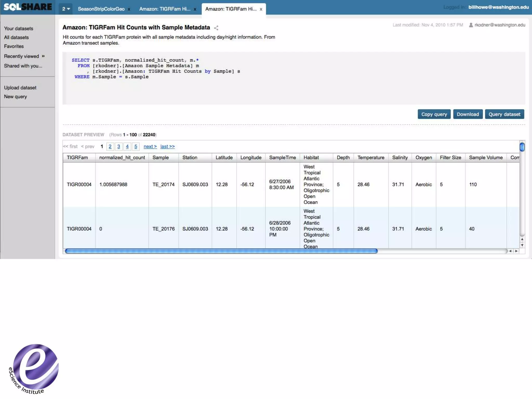Go to preview page 3

[x=118, y=147]
